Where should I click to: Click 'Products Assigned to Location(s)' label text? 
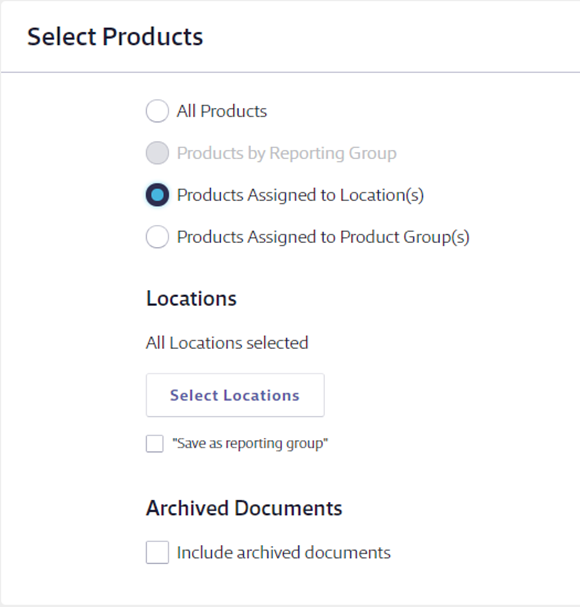[x=300, y=195]
